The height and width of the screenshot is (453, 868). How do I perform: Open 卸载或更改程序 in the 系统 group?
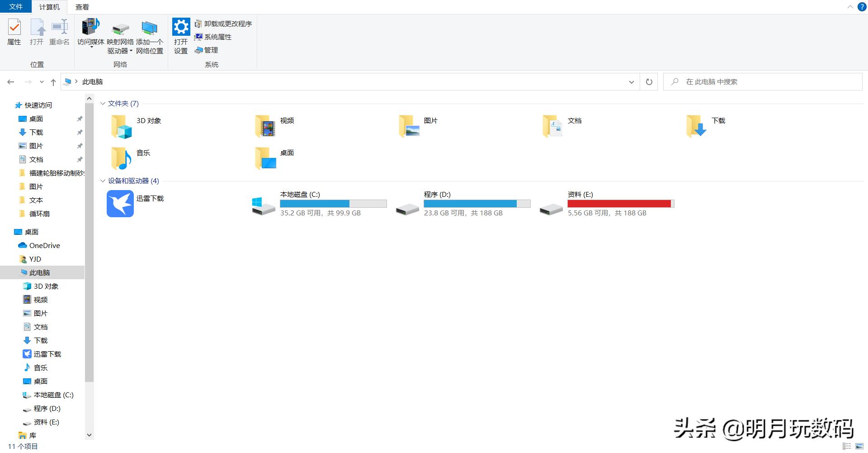(224, 24)
